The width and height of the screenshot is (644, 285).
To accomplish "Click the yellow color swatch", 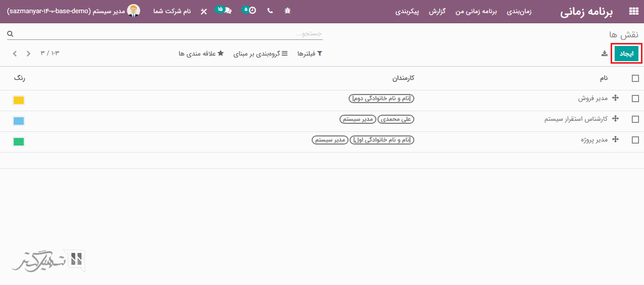I will (19, 100).
